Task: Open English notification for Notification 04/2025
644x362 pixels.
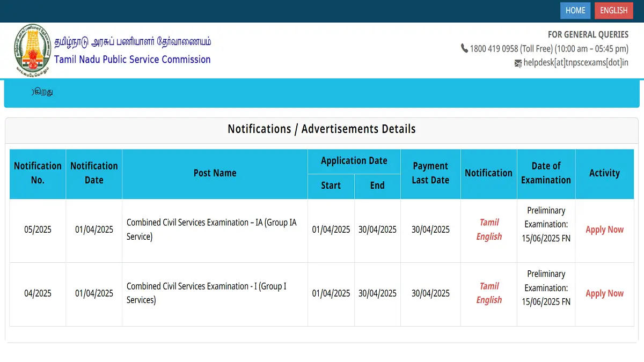Action: click(489, 300)
